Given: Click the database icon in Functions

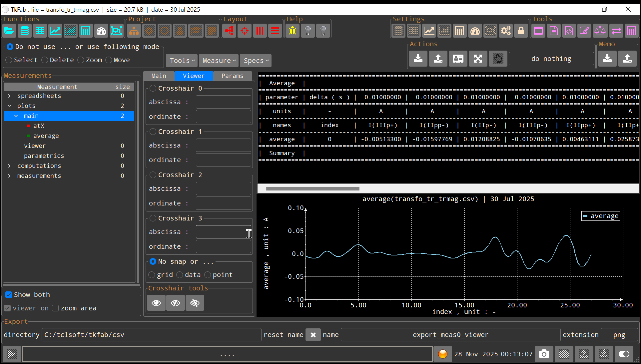Looking at the screenshot, I should click(x=24, y=30).
